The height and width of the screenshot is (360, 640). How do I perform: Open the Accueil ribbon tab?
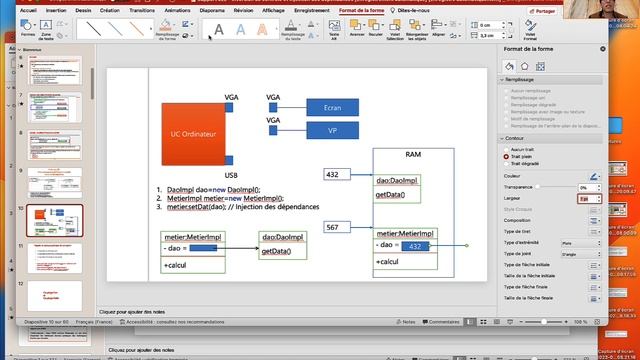tap(28, 10)
